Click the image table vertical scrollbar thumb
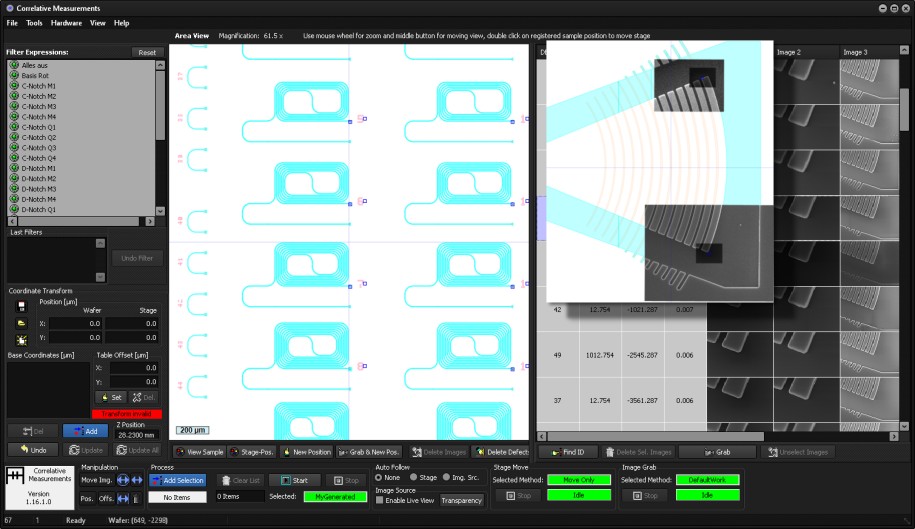 (x=904, y=110)
